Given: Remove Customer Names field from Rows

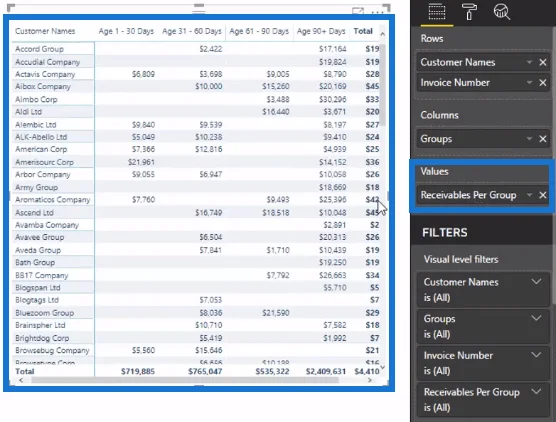Looking at the screenshot, I should pyautogui.click(x=543, y=62).
